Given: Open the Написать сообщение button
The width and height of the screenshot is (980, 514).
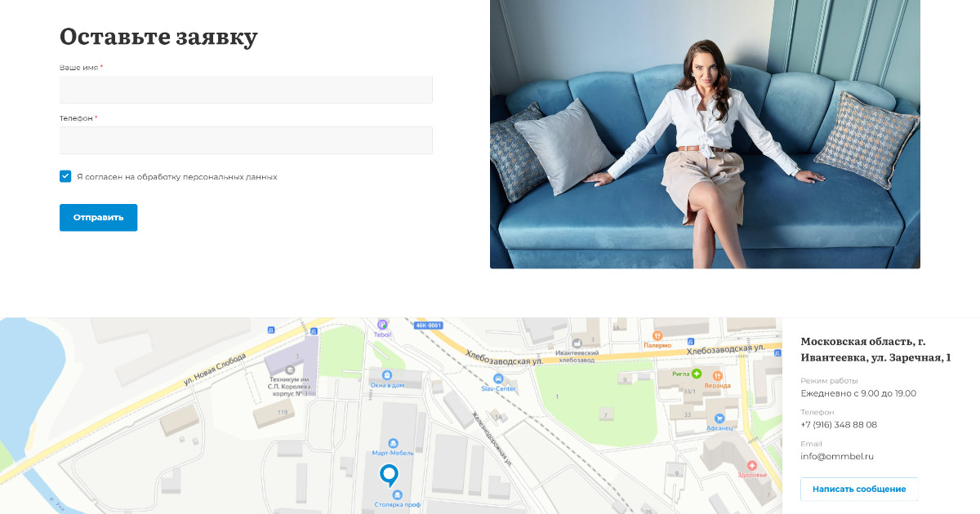Looking at the screenshot, I should pos(859,489).
